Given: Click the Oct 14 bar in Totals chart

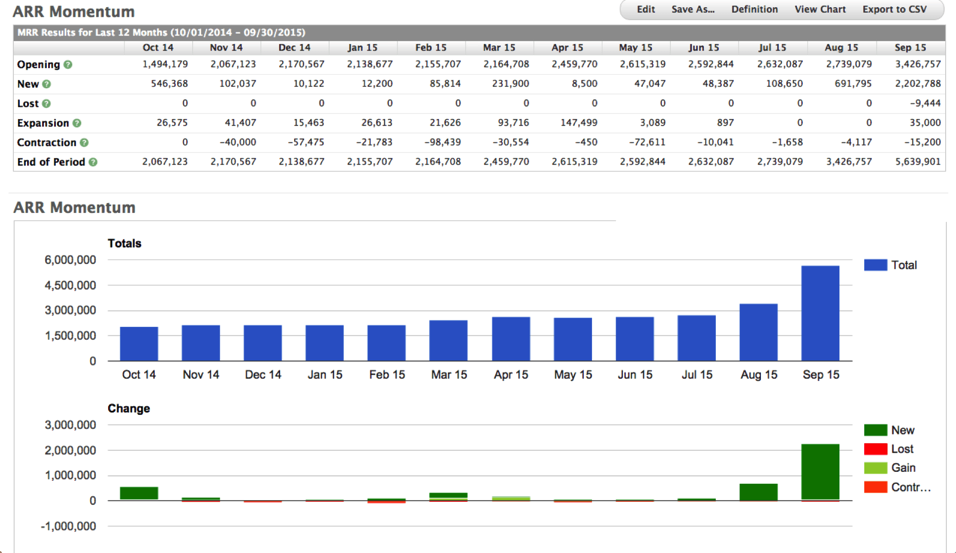Looking at the screenshot, I should tap(139, 343).
